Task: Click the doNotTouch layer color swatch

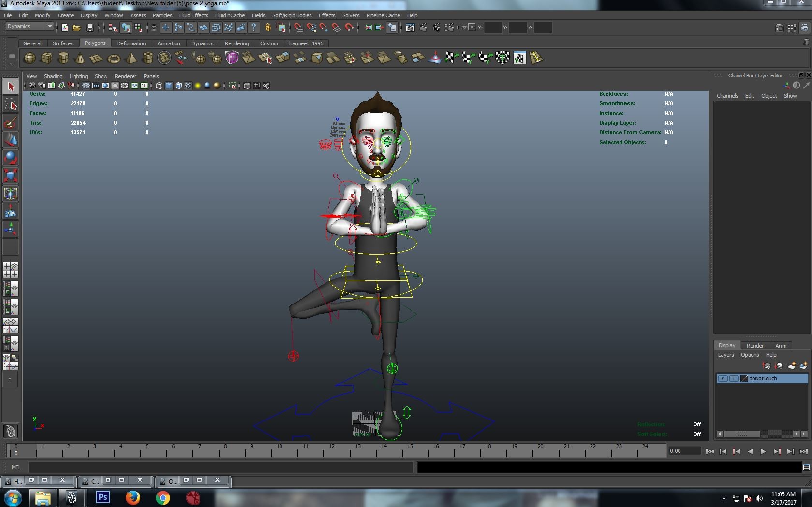Action: pos(744,378)
